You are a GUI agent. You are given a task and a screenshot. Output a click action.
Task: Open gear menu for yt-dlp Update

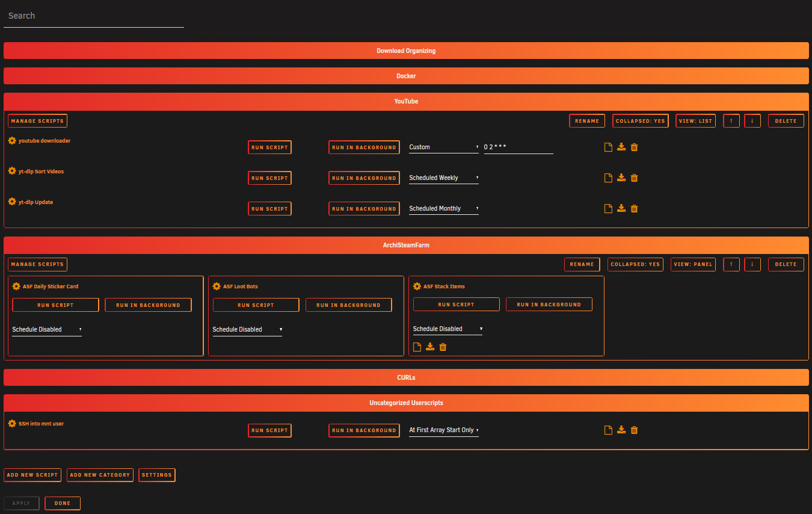pyautogui.click(x=12, y=202)
